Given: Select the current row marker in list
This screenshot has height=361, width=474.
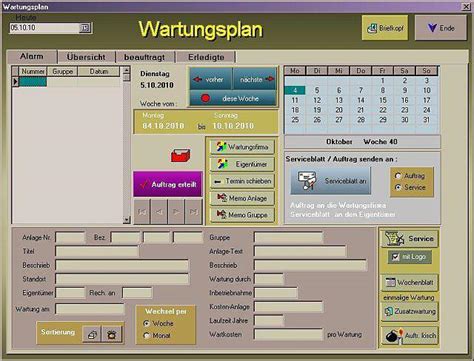Looking at the screenshot, I should tap(15, 82).
